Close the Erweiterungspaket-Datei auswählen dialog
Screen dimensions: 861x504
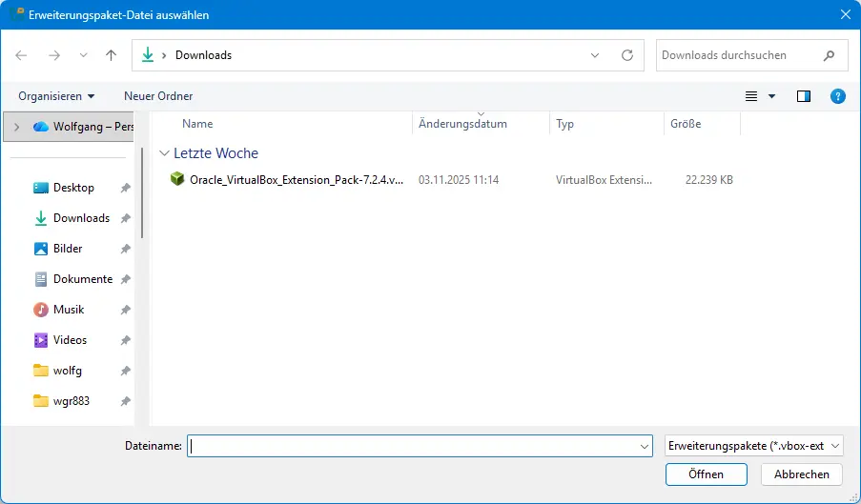[846, 14]
